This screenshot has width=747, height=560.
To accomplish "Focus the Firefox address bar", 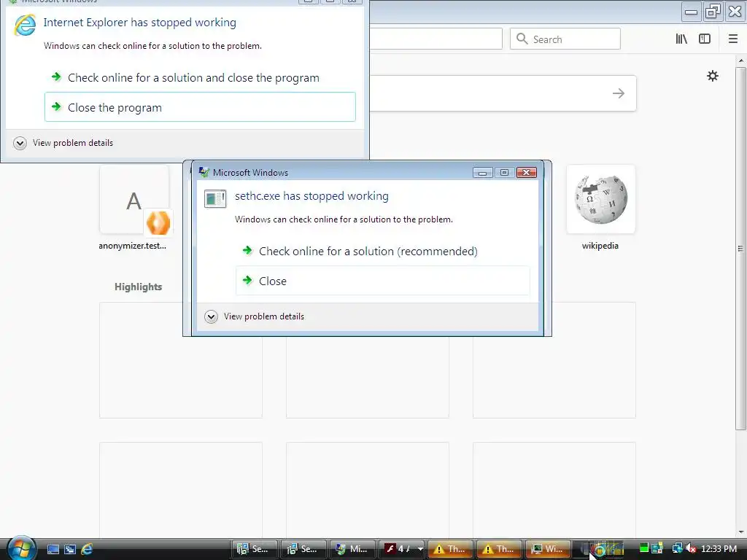I will pyautogui.click(x=436, y=39).
